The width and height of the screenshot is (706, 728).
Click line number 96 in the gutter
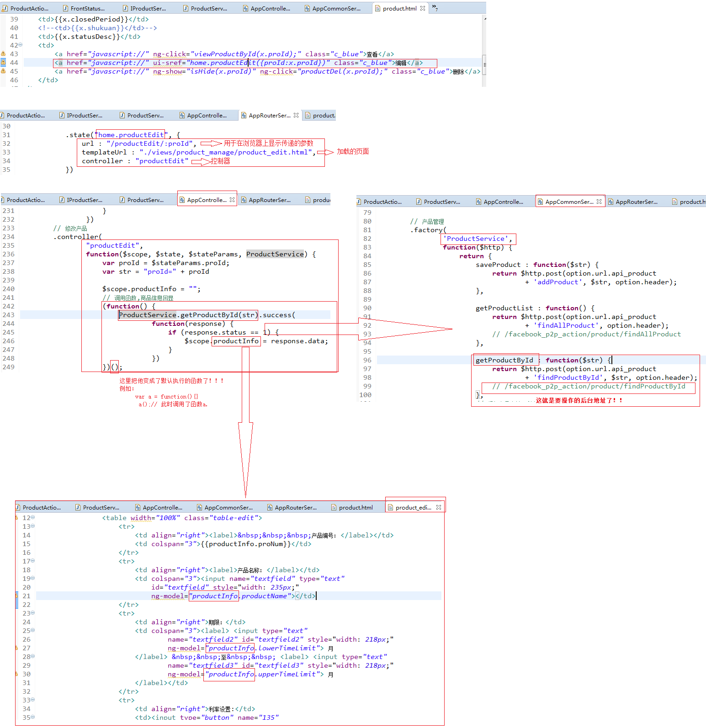(x=367, y=360)
